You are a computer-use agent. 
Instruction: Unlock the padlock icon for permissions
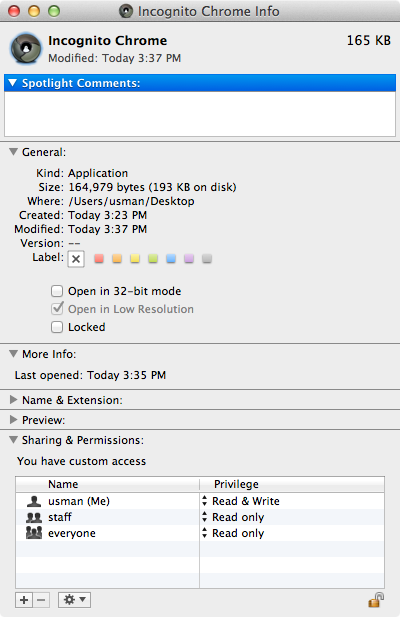point(376,600)
